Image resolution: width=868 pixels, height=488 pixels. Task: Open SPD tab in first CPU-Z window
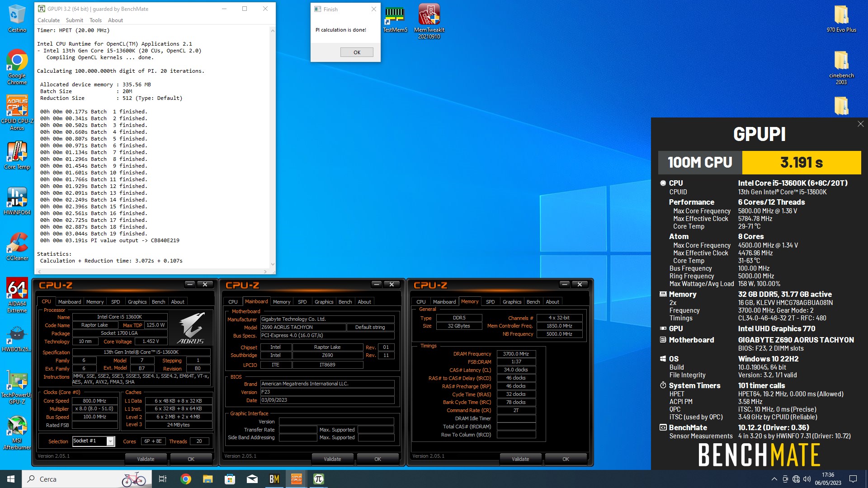116,302
